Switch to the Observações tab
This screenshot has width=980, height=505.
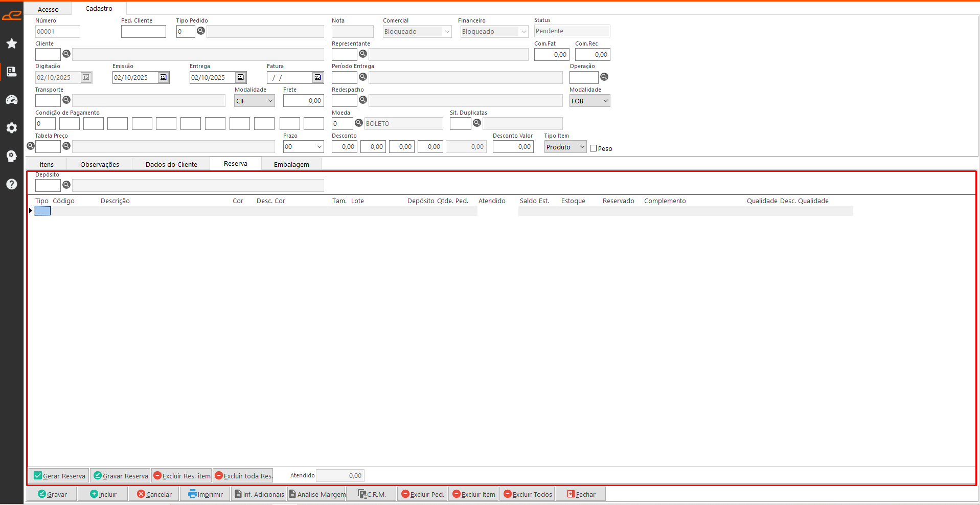[x=100, y=164]
